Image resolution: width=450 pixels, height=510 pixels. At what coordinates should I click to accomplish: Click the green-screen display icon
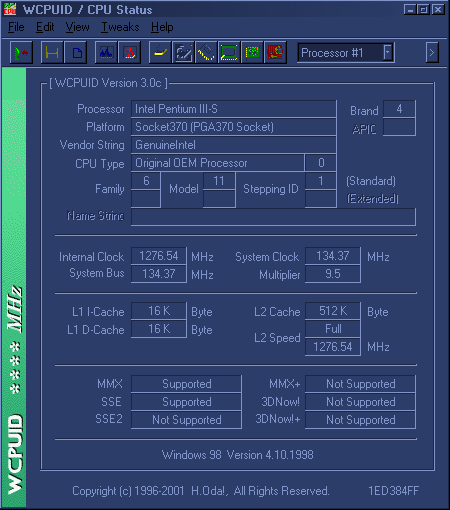(229, 52)
